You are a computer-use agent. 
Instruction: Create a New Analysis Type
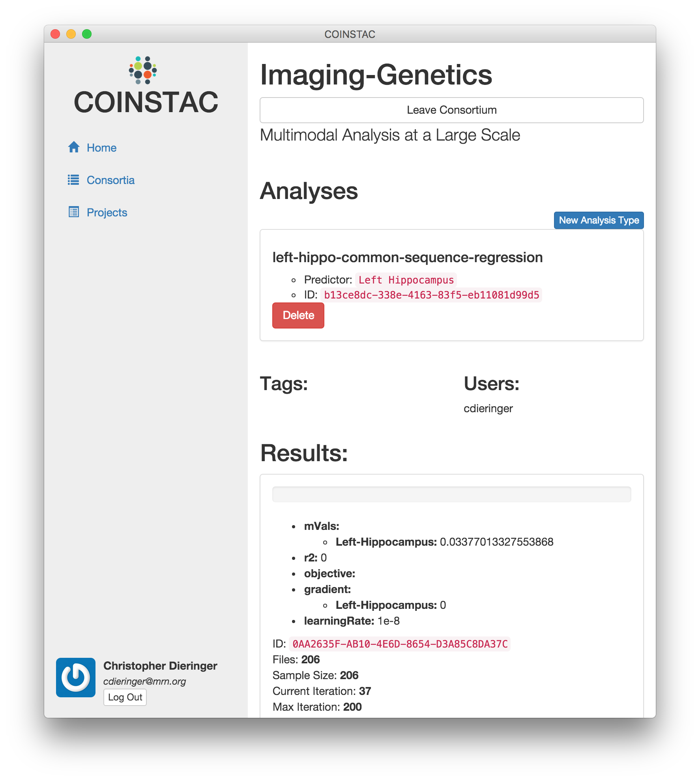(599, 220)
